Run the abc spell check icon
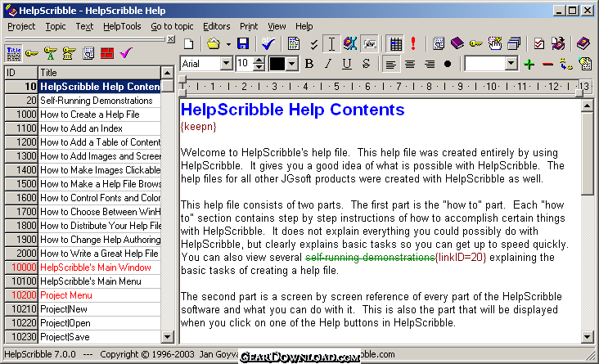This screenshot has height=364, width=599. coord(268,43)
